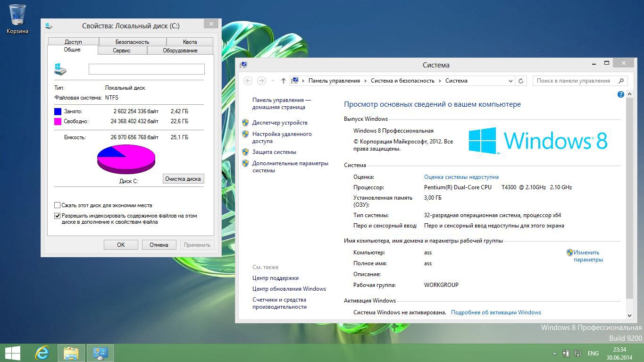Image resolution: width=644 pixels, height=362 pixels.
Task: Click the Система window title bar icon
Action: 243,65
